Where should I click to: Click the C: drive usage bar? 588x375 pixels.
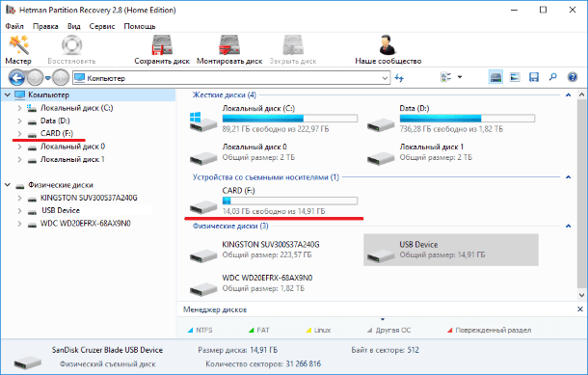pos(290,119)
